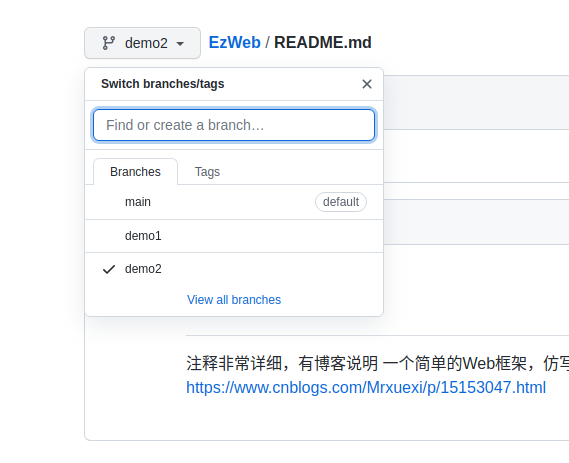Click the README.md file name in breadcrumb
The image size is (569, 463).
tap(323, 42)
